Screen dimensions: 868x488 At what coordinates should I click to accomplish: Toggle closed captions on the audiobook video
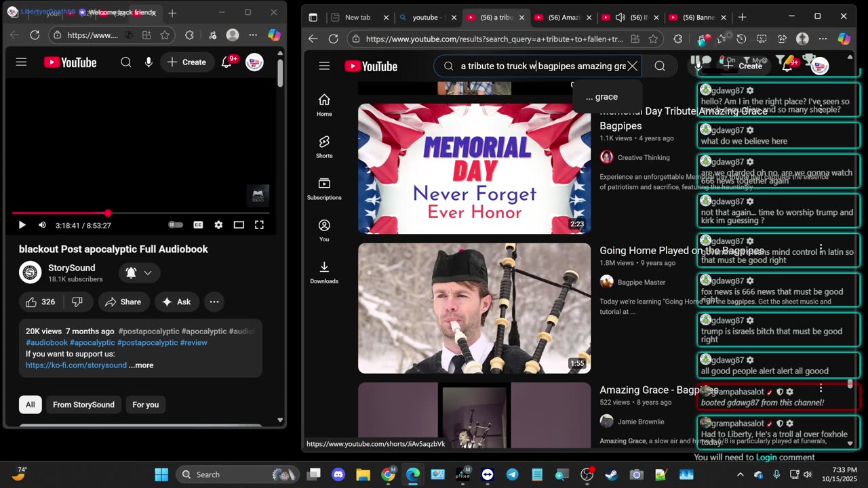198,225
